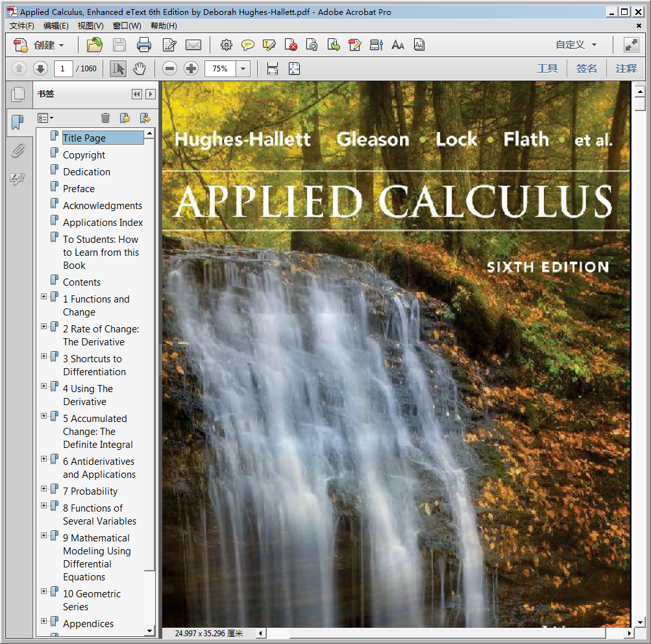The height and width of the screenshot is (644, 651).
Task: Open the zoom level dropdown arrow
Action: pos(243,69)
